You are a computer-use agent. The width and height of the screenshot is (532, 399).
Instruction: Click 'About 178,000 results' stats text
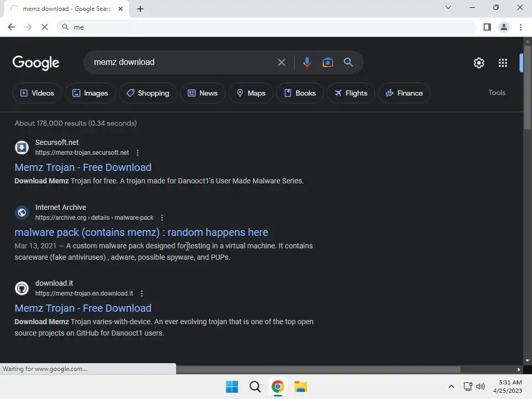pos(76,123)
